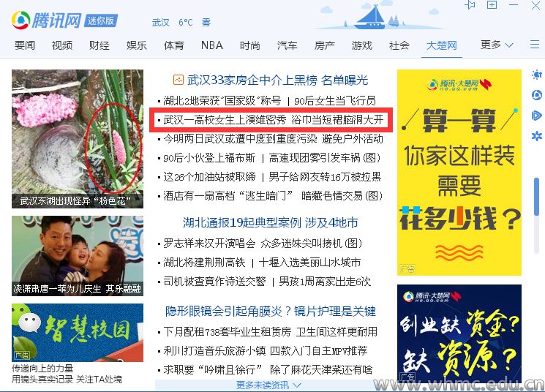Click the pin window icon
The image size is (545, 392).
[470, 5]
